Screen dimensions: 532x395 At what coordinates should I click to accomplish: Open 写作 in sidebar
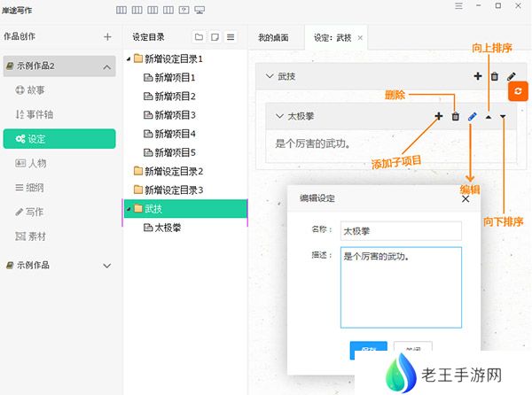coord(29,212)
